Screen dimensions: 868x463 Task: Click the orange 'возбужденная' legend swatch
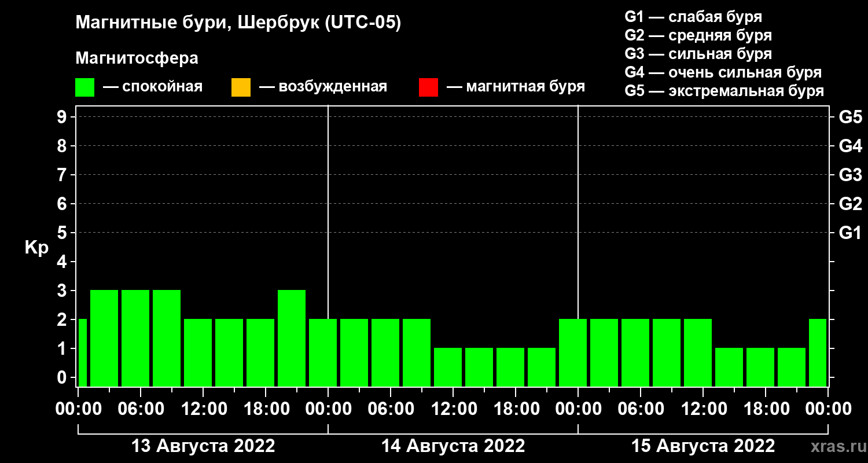click(x=241, y=87)
